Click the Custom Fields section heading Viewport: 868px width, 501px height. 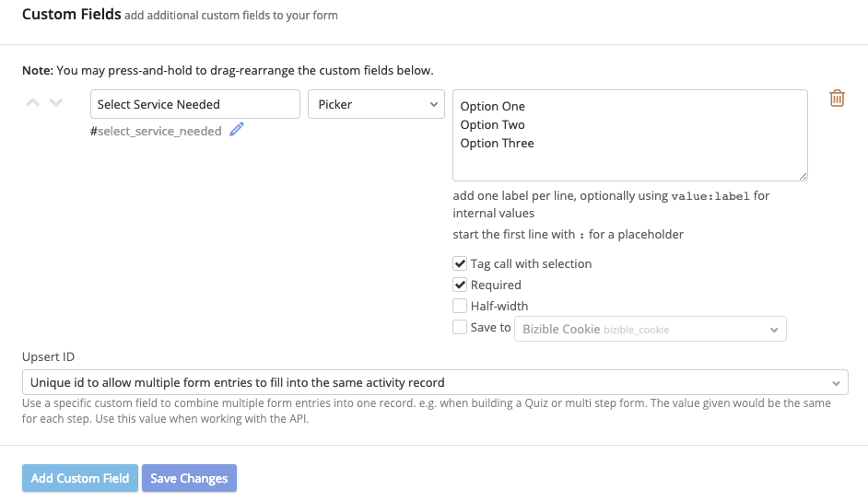71,15
